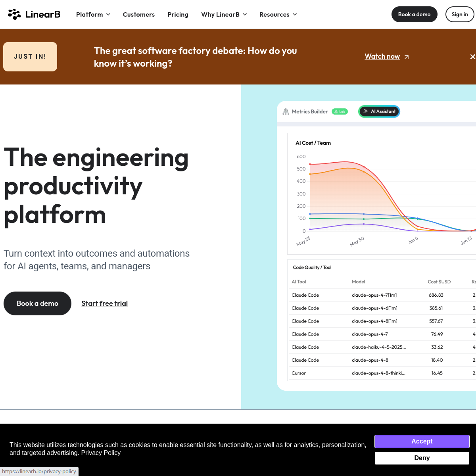The image size is (476, 476).
Task: Expand the Resources chevron
Action: (295, 14)
